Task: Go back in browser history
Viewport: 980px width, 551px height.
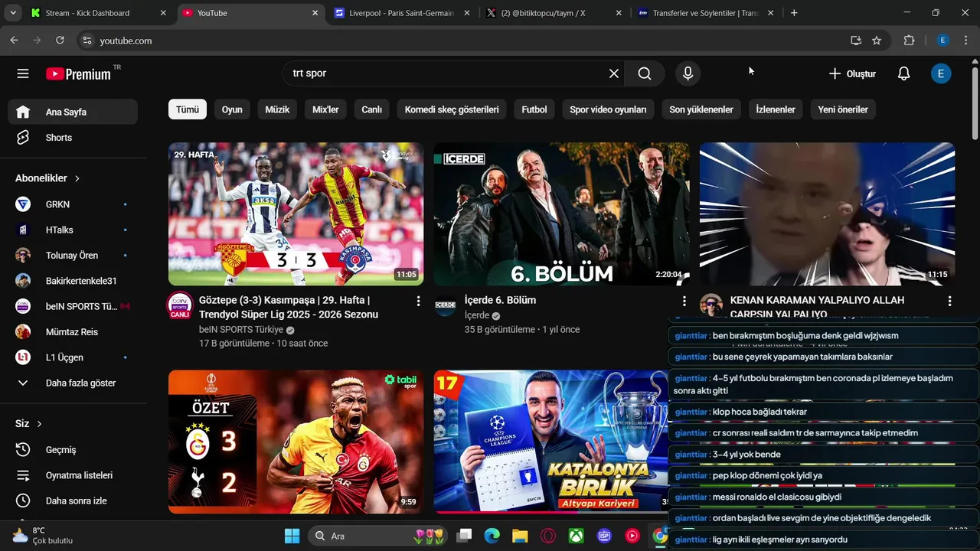Action: [14, 41]
